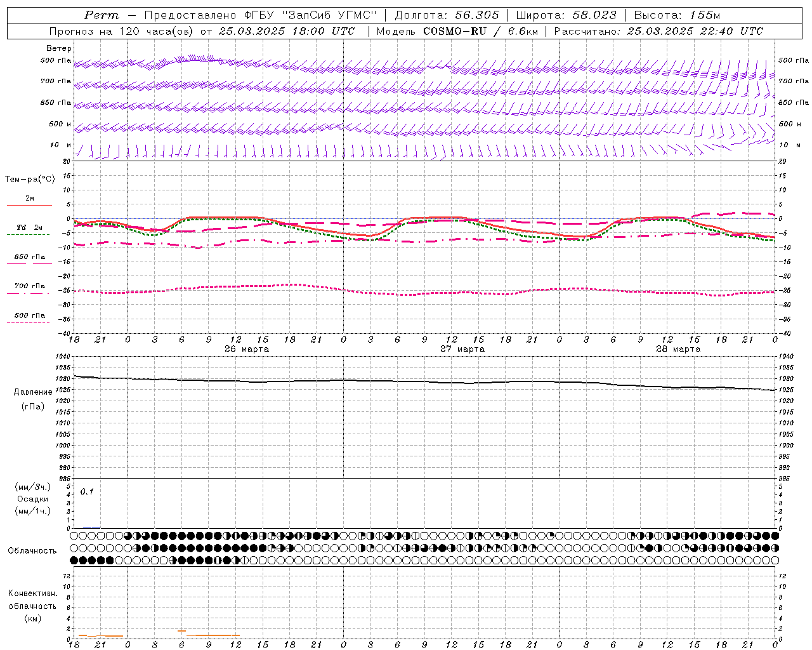The width and height of the screenshot is (812, 650).
Task: Click the left "500 гПа" wind level label
Action: point(56,60)
